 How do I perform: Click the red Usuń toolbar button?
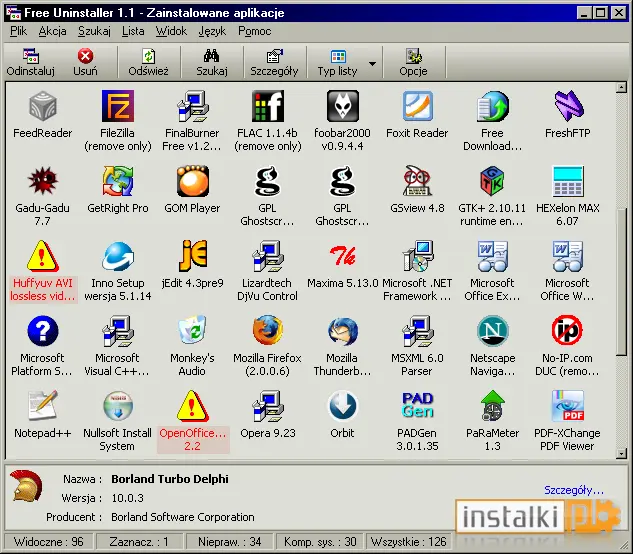pos(85,62)
